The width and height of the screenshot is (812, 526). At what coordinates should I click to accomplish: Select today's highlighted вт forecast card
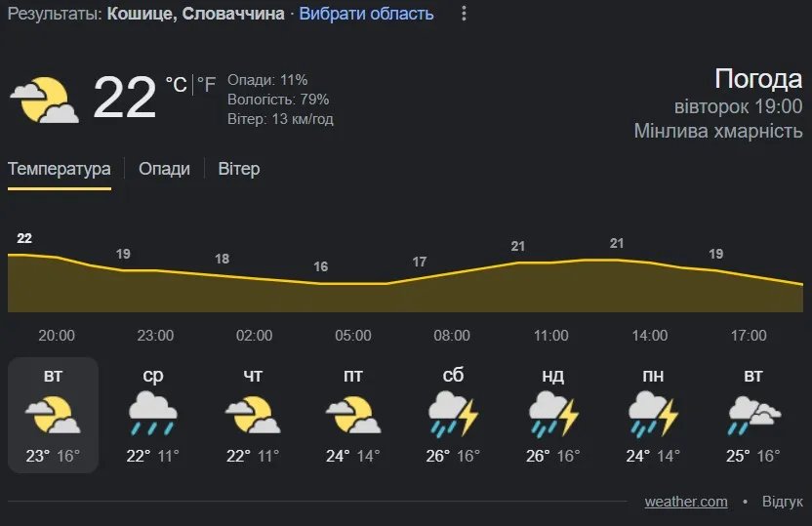point(54,415)
